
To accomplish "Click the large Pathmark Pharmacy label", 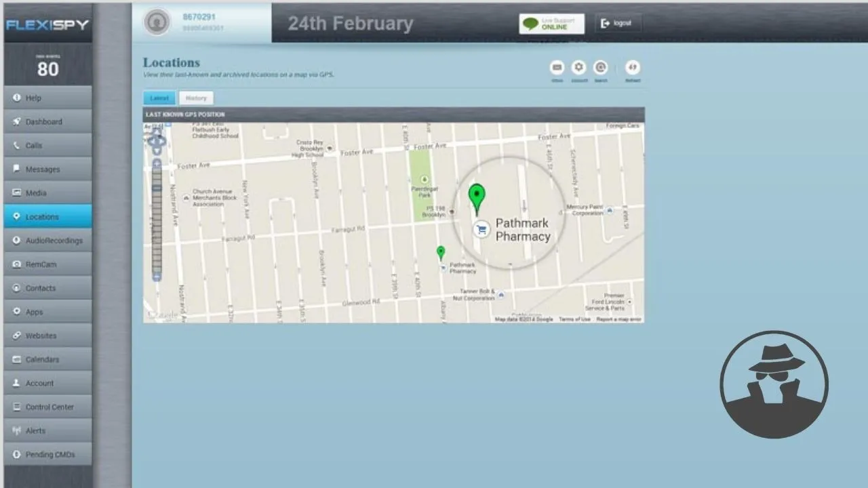I will 523,230.
